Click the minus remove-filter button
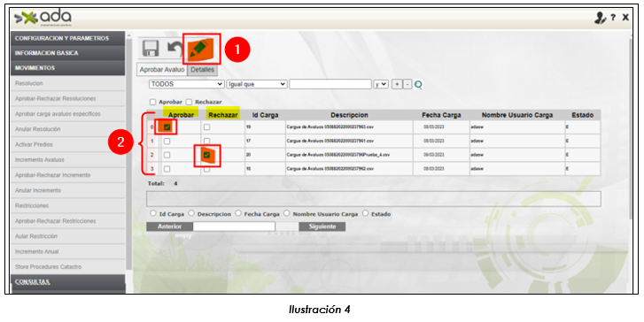This screenshot has width=644, height=322. [x=407, y=84]
